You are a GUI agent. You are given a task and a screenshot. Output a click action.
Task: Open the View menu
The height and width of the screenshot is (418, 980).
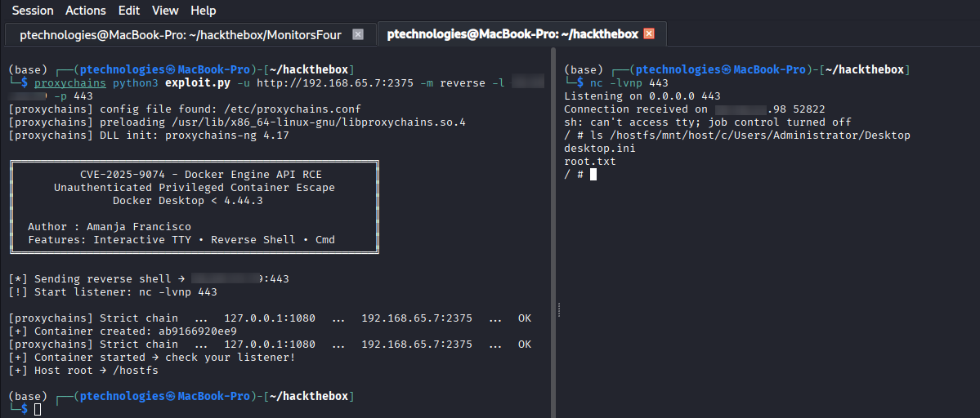point(165,11)
